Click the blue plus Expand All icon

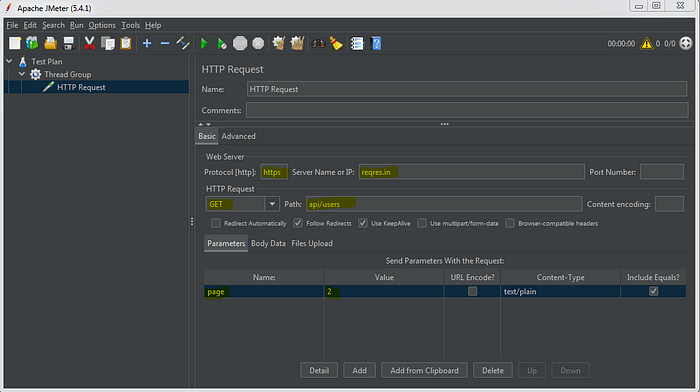pos(147,43)
